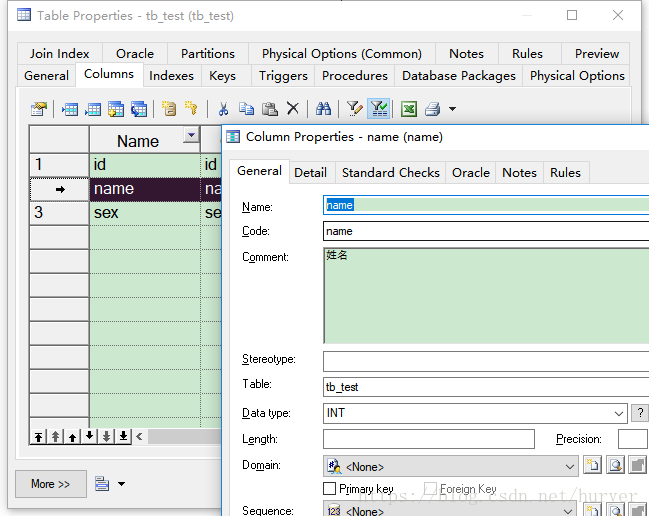Open the Sequence <None> dropdown

569,511
